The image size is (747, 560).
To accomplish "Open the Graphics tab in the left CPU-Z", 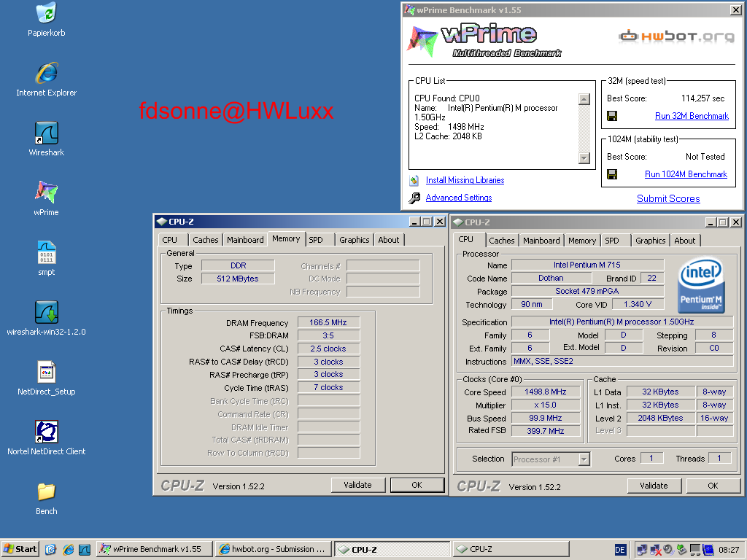I will [x=354, y=240].
